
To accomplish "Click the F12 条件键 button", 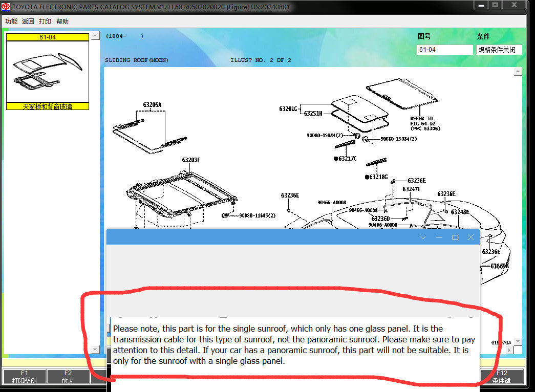I will [x=502, y=377].
